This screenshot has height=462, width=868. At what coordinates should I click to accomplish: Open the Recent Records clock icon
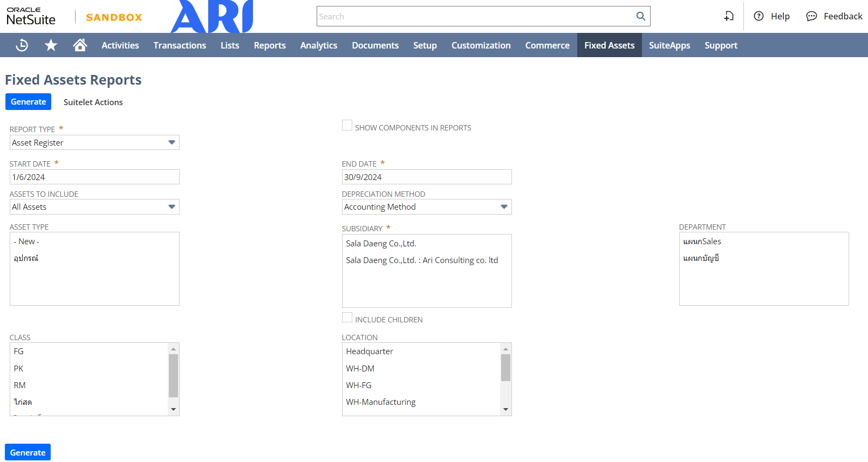point(22,45)
